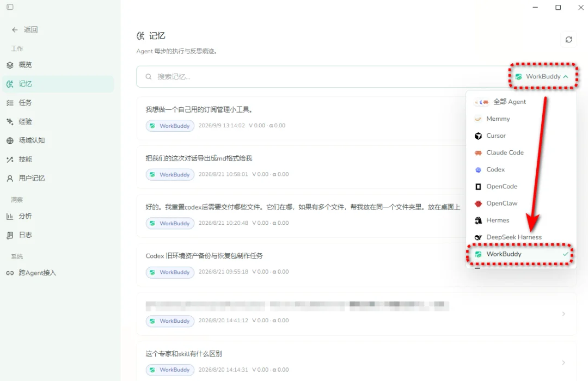Open the 日志 logs page
This screenshot has height=381, width=588.
(x=58, y=235)
